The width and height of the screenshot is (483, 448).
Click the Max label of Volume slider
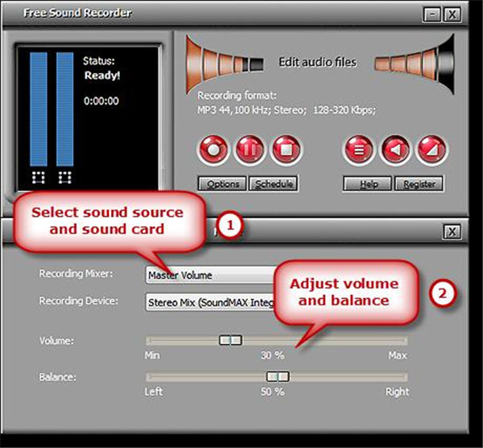tap(398, 356)
